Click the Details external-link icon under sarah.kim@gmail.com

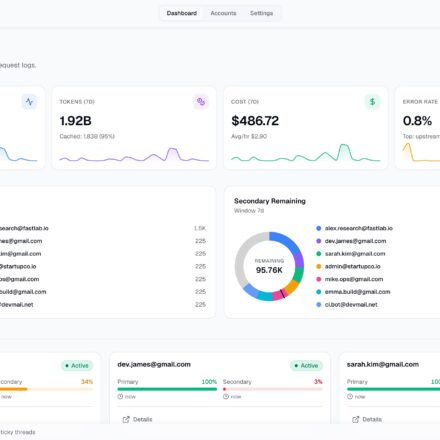point(355,419)
